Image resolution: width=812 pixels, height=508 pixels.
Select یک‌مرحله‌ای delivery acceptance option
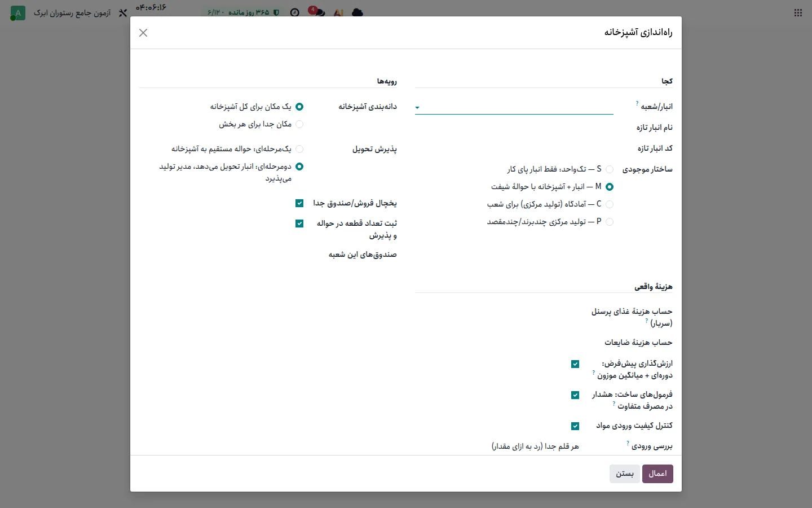pos(299,149)
